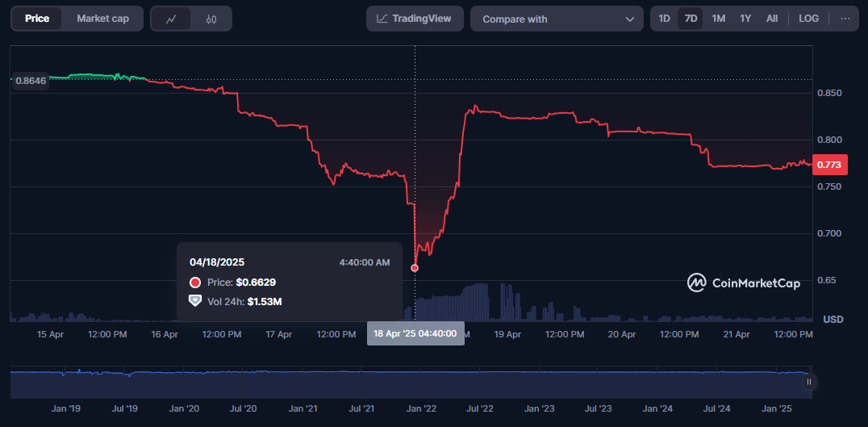Click the 0.850 y-axis label

pos(830,93)
